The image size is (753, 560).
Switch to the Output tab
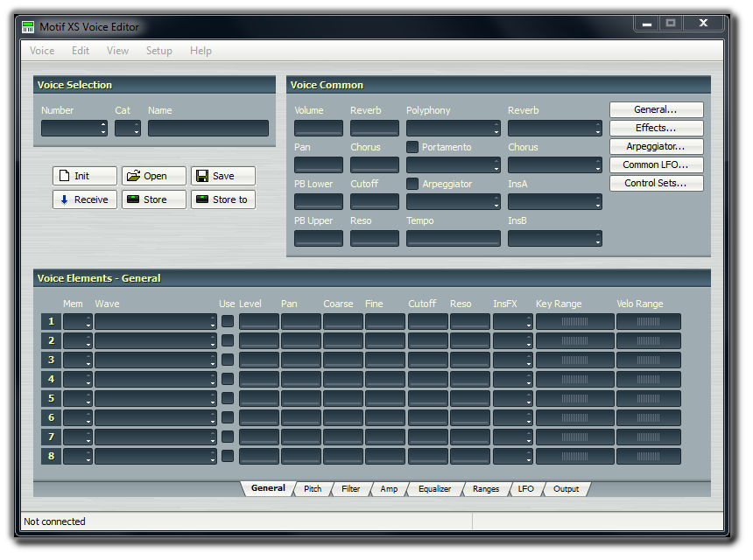pos(567,489)
